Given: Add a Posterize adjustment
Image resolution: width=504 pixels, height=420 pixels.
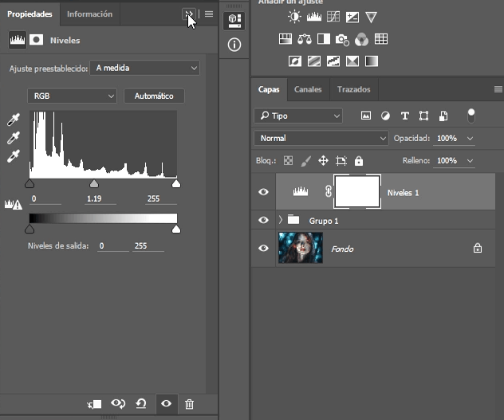Looking at the screenshot, I should click(314, 61).
